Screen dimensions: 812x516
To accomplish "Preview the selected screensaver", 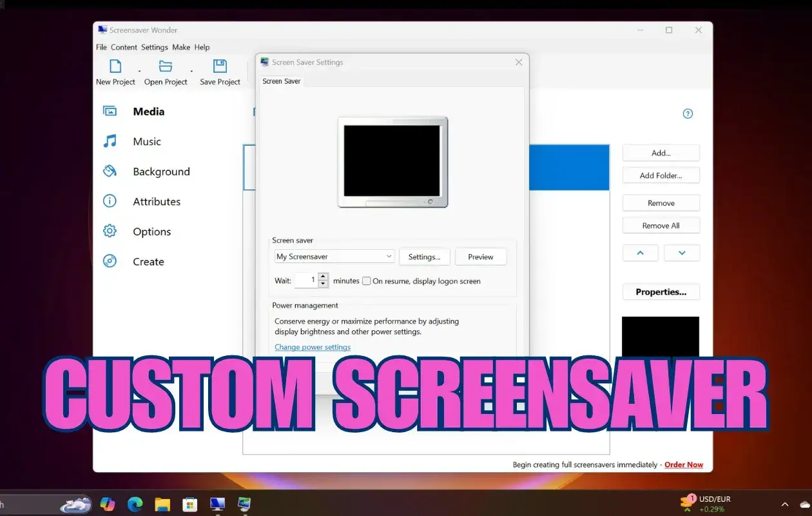I will pos(480,256).
